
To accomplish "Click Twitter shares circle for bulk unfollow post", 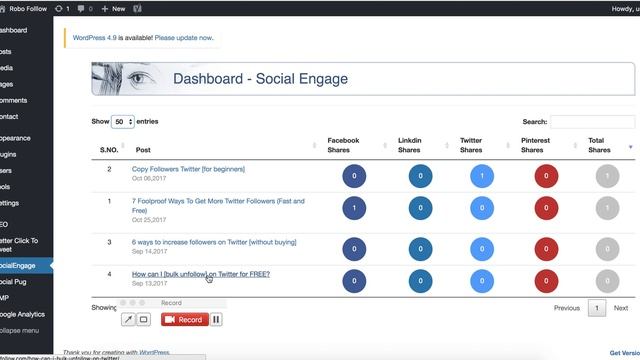I will click(x=482, y=281).
